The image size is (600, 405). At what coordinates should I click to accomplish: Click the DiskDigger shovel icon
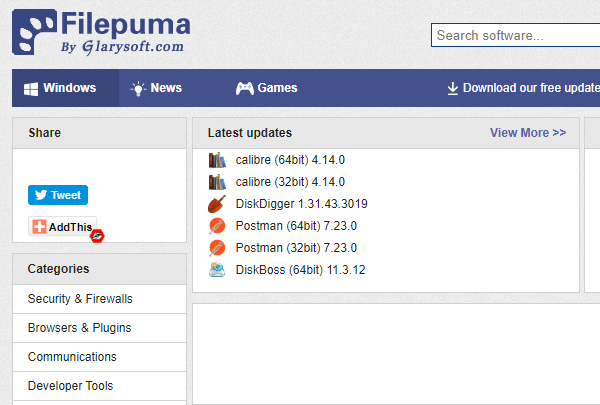(217, 204)
